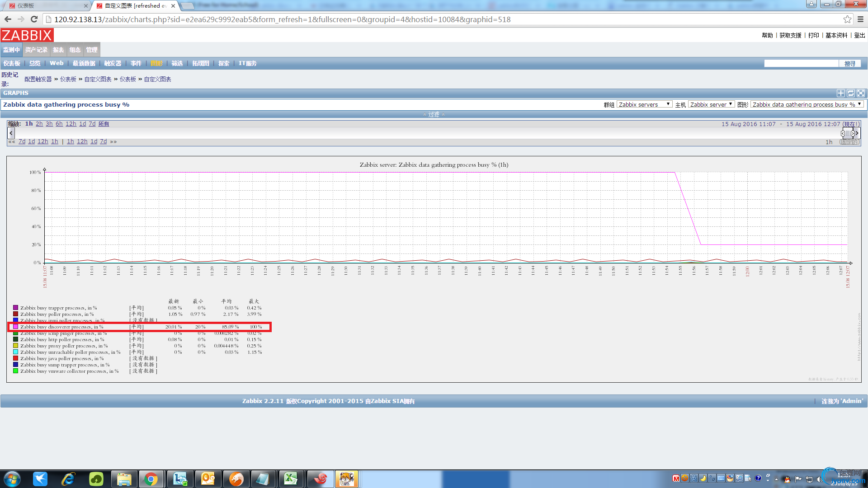
Task: Click the ZABBIX logo
Action: click(27, 35)
